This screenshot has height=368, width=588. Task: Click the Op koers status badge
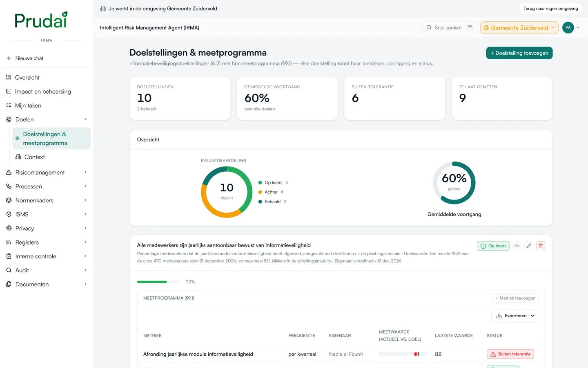(493, 246)
